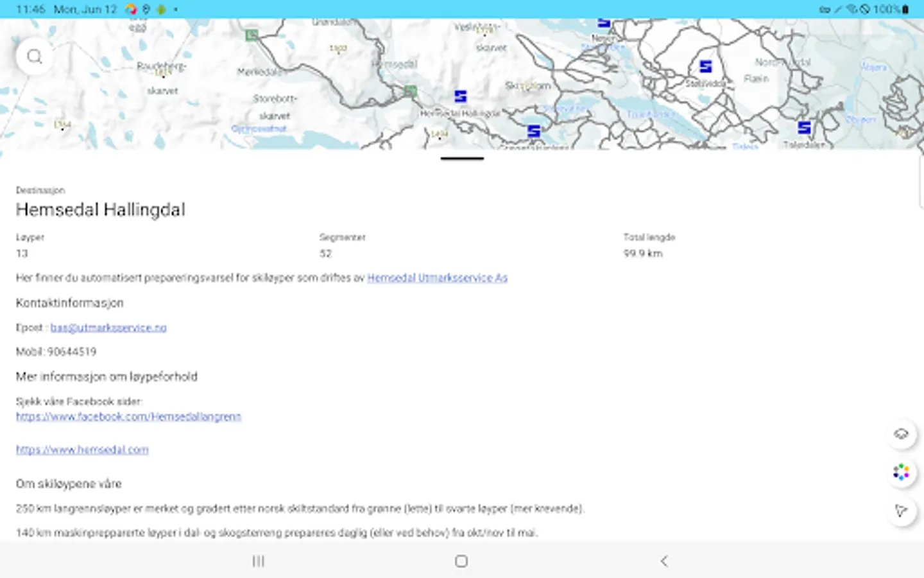Tap the Mobil: 90644519 phone number
This screenshot has width=924, height=578.
pyautogui.click(x=56, y=352)
